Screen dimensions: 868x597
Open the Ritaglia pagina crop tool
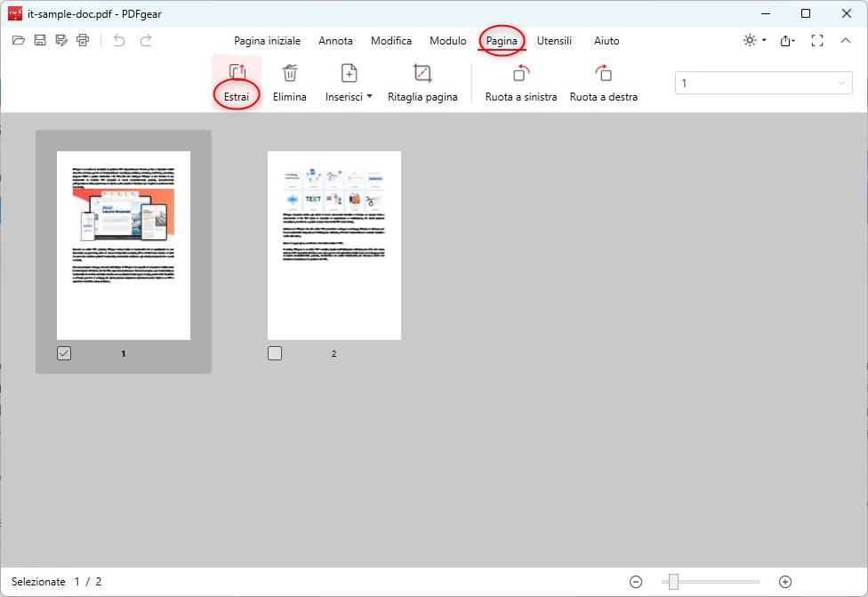point(422,80)
